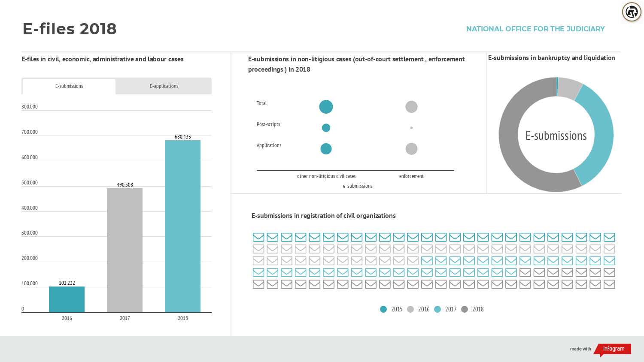Select the 2016 bar showing 102.232
This screenshot has width=644, height=362.
click(67, 299)
